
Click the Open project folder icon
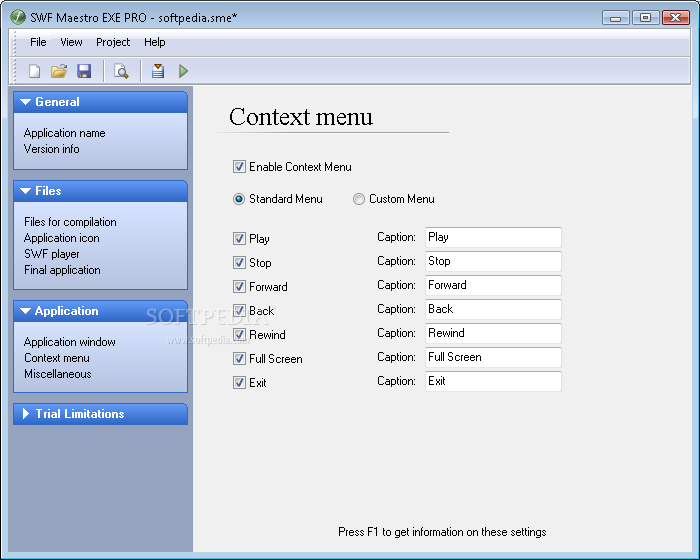(59, 71)
